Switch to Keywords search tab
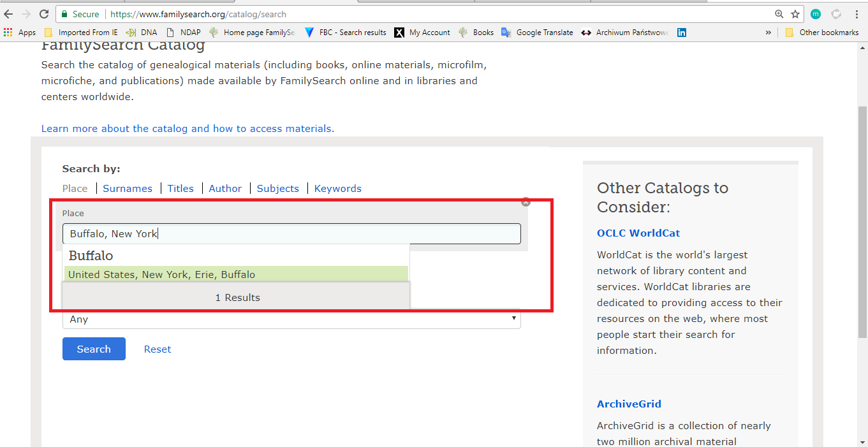The height and width of the screenshot is (447, 868). [x=337, y=189]
